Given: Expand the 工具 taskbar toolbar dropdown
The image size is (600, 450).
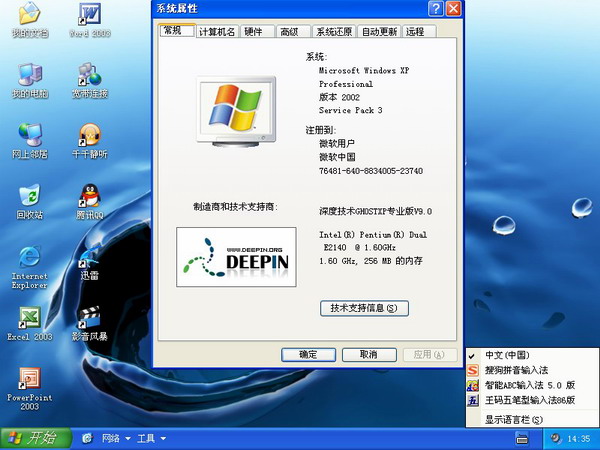Looking at the screenshot, I should (150, 438).
